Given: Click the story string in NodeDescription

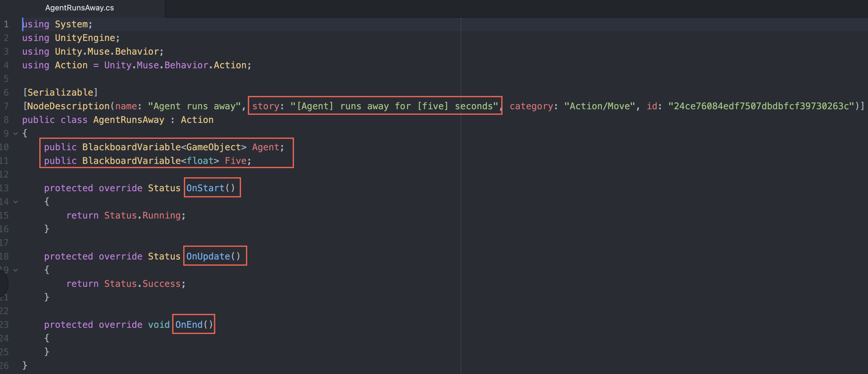Looking at the screenshot, I should [x=394, y=106].
